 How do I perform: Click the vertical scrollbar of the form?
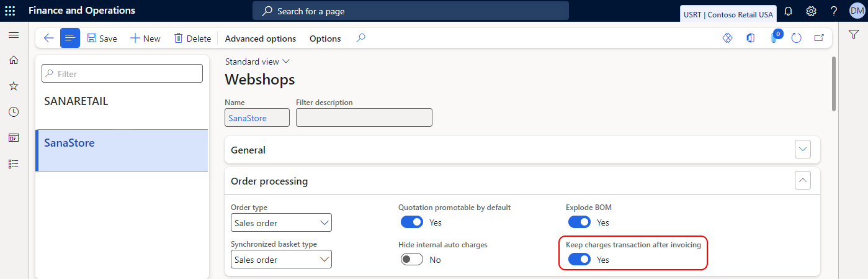833,84
